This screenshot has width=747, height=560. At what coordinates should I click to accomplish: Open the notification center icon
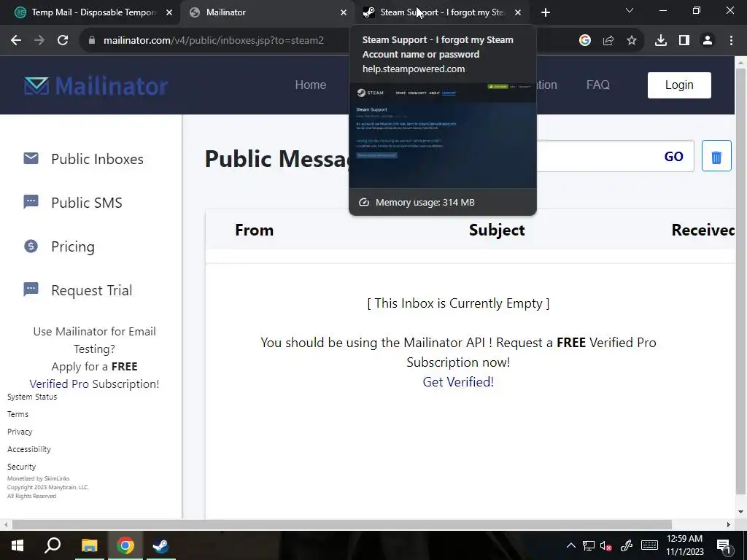[724, 545]
